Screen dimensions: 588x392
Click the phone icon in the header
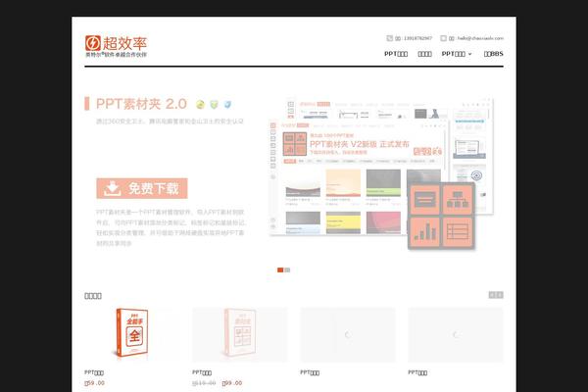390,38
